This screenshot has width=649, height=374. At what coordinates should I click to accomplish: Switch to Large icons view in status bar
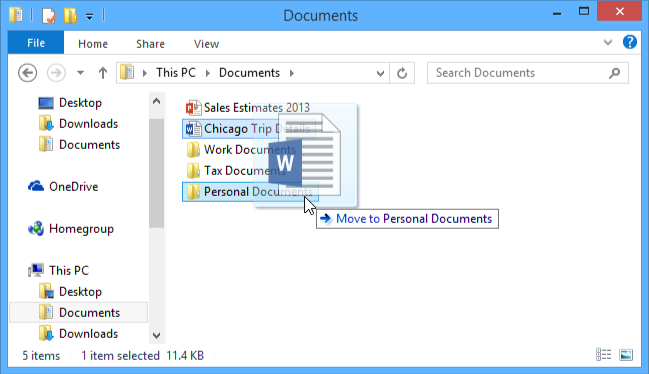click(626, 355)
